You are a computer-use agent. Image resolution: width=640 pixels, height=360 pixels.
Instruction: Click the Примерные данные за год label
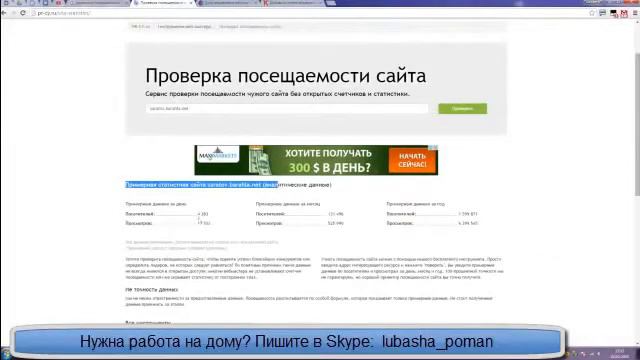pyautogui.click(x=416, y=204)
